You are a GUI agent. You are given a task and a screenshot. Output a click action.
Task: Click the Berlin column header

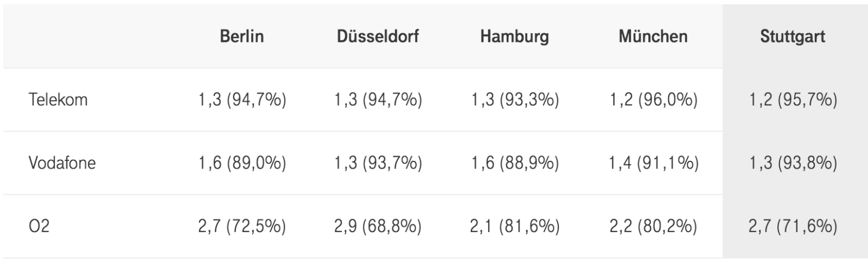pyautogui.click(x=242, y=36)
